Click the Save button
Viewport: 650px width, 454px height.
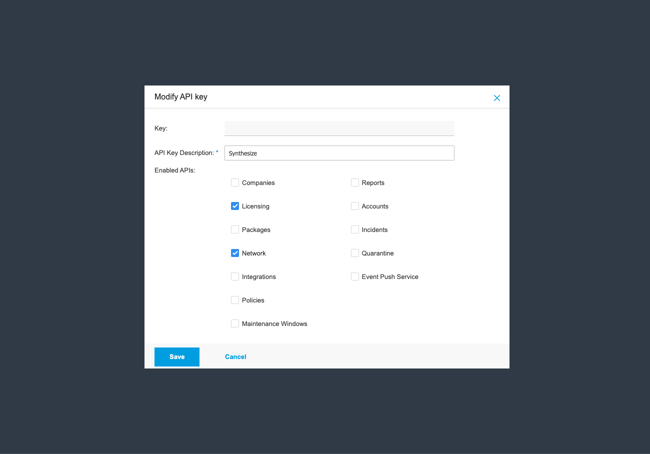177,357
